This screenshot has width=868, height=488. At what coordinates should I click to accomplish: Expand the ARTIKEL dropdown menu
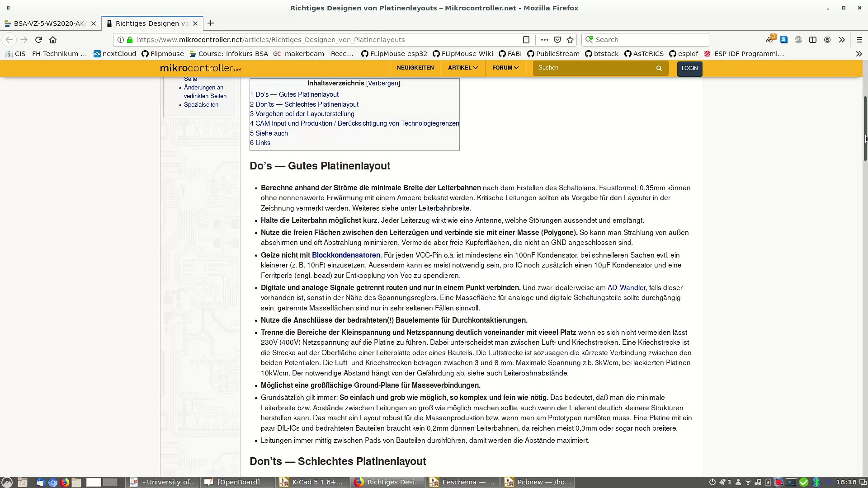(x=462, y=68)
